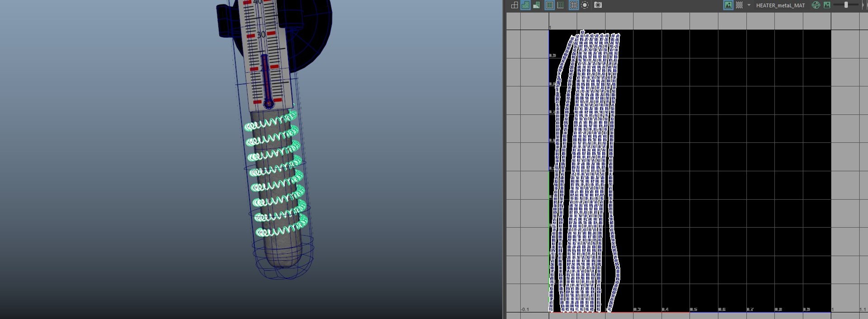
Task: Toggle the UV editor grid icon
Action: click(x=573, y=5)
